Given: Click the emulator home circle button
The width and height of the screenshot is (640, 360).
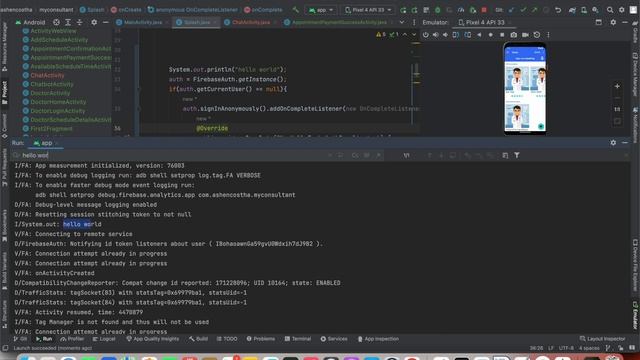Looking at the screenshot, I should tap(491, 35).
